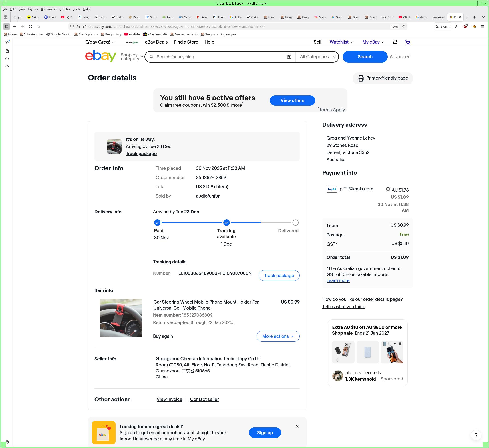Screen dimensions: 489x448
Task: Click the View offers button
Action: [292, 100]
